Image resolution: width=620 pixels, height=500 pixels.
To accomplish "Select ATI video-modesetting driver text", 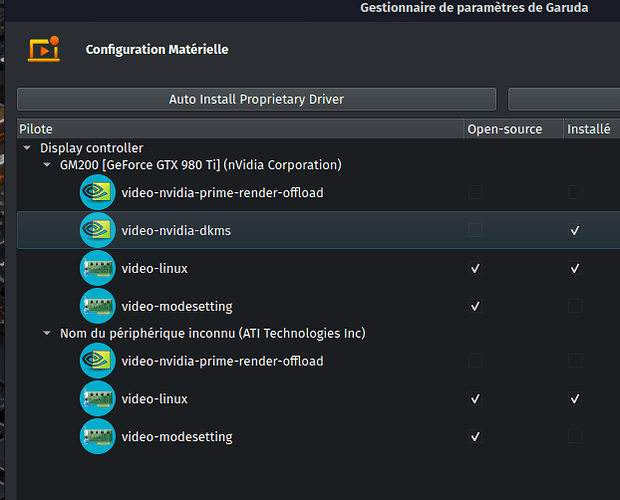I will 177,437.
